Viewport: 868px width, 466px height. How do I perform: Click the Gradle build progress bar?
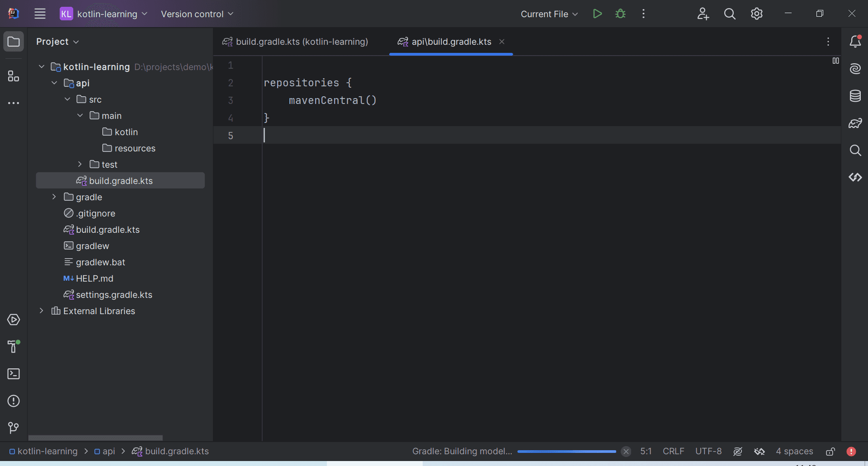(x=566, y=451)
